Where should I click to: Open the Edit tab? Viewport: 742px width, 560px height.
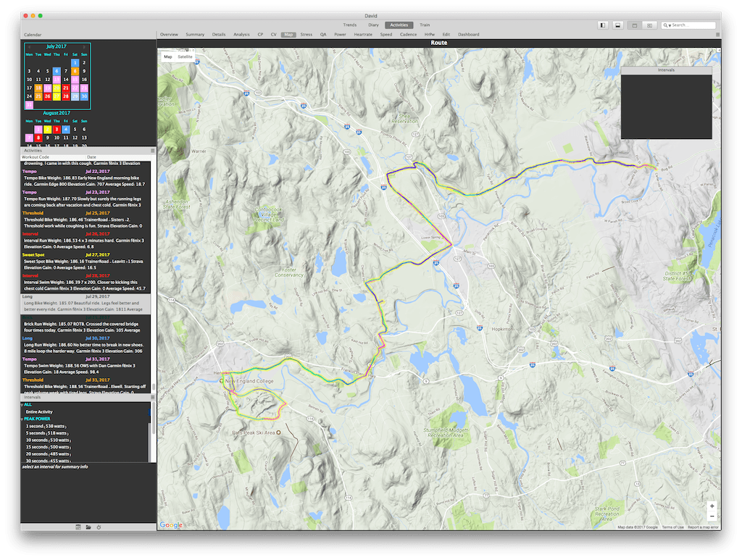coord(446,35)
